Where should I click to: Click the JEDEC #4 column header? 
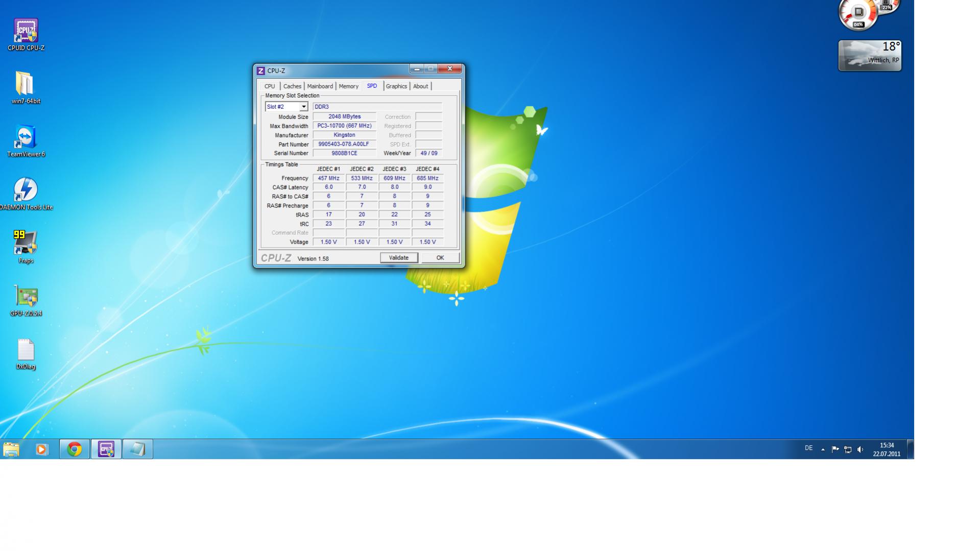(x=427, y=169)
